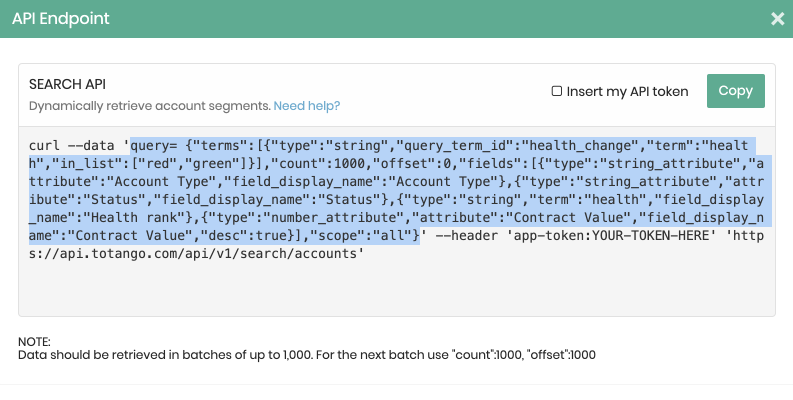
Task: Click the empty area below the curl command
Action: [397, 291]
